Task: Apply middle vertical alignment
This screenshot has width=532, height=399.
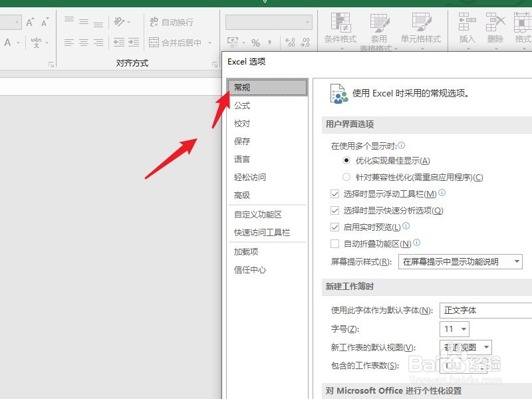Action: [x=84, y=22]
